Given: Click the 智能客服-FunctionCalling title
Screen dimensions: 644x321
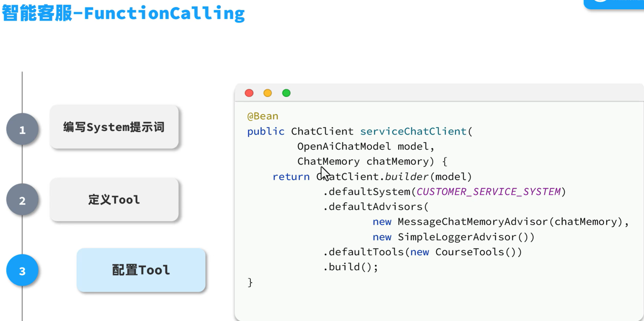Looking at the screenshot, I should pyautogui.click(x=123, y=13).
